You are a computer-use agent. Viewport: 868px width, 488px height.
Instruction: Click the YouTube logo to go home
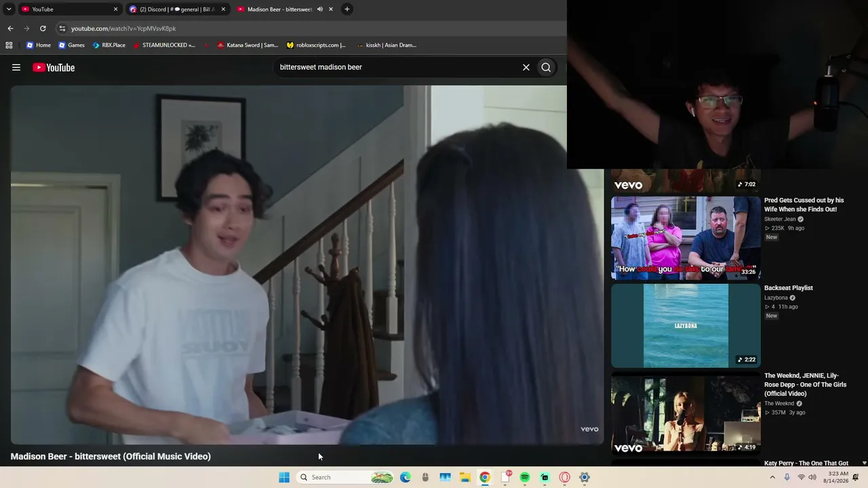coord(54,67)
